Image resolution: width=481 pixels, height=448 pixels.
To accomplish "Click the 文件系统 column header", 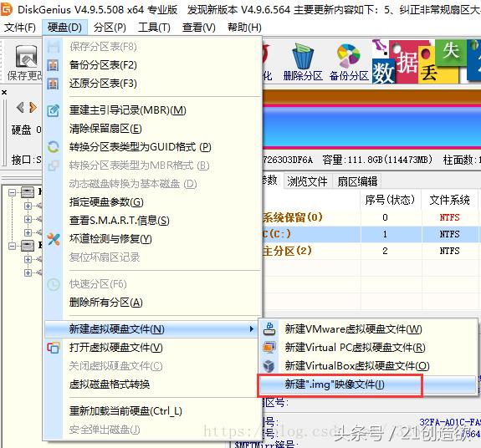I will 449,200.
